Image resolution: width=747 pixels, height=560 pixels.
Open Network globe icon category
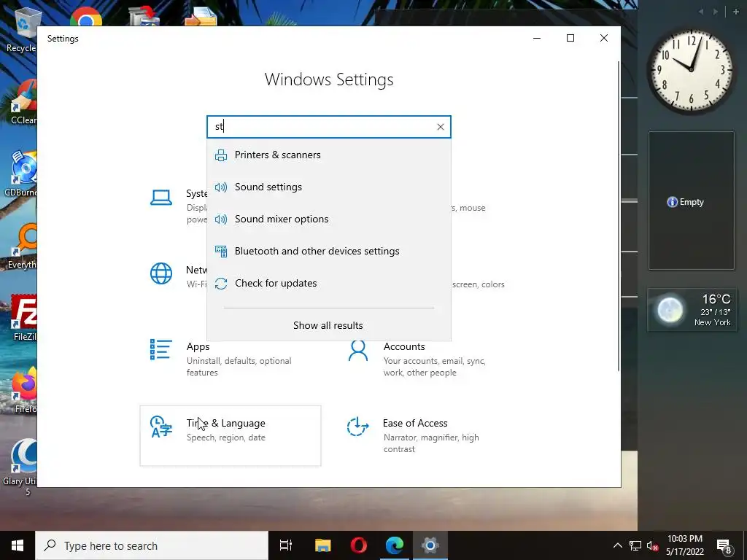[161, 274]
